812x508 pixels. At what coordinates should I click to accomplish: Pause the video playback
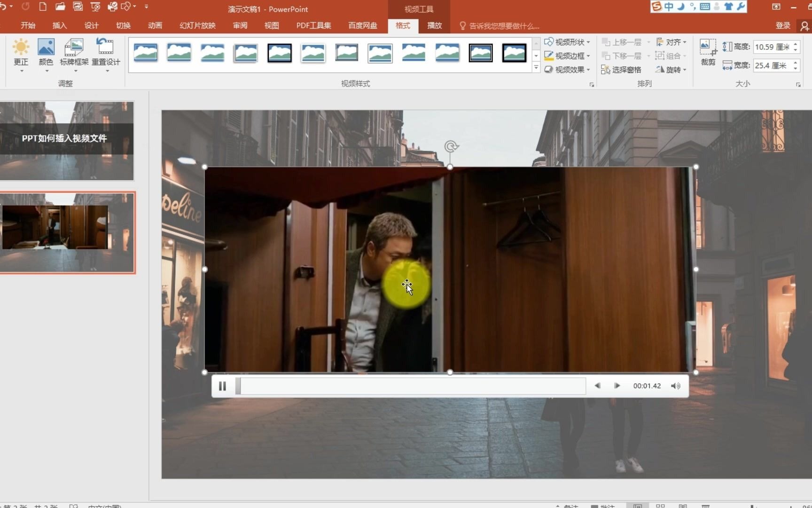pos(222,386)
